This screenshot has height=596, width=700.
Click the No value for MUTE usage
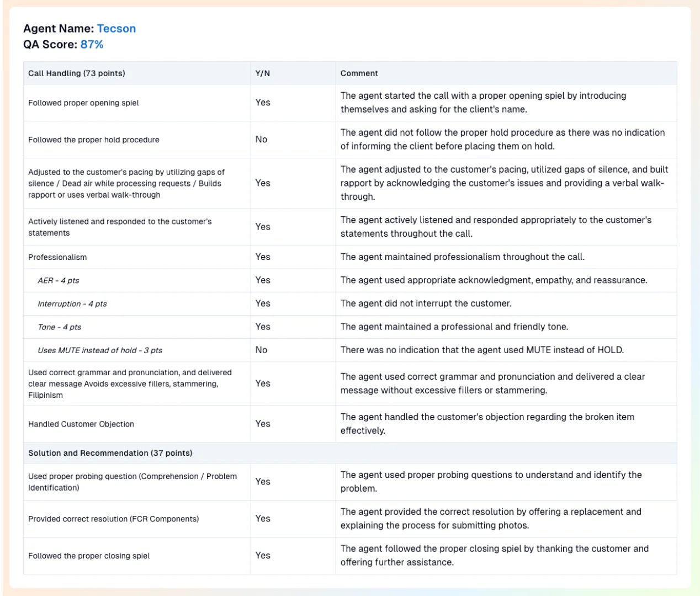(x=261, y=350)
